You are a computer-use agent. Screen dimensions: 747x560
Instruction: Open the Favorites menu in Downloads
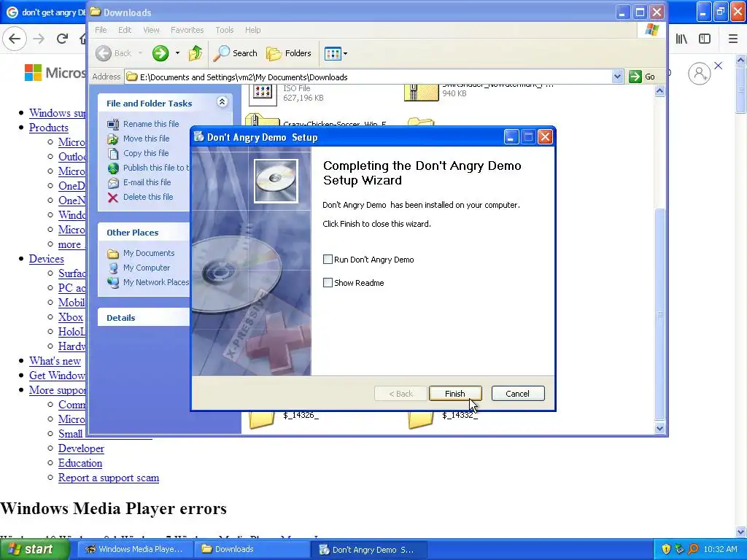187,30
